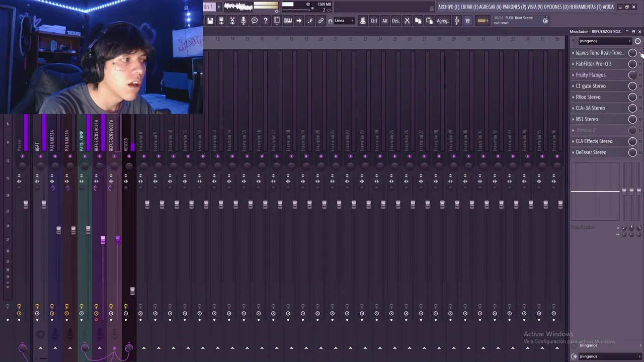Open the shopping cart icon
Screen dimensions: 644x362
[467, 21]
